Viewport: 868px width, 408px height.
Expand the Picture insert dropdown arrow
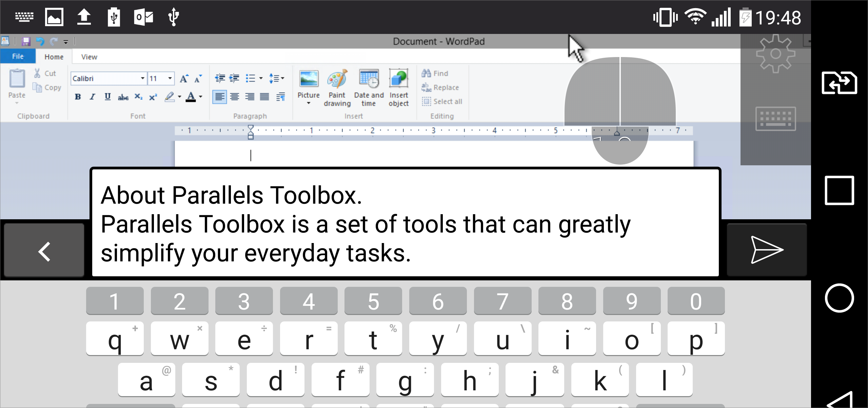(309, 103)
